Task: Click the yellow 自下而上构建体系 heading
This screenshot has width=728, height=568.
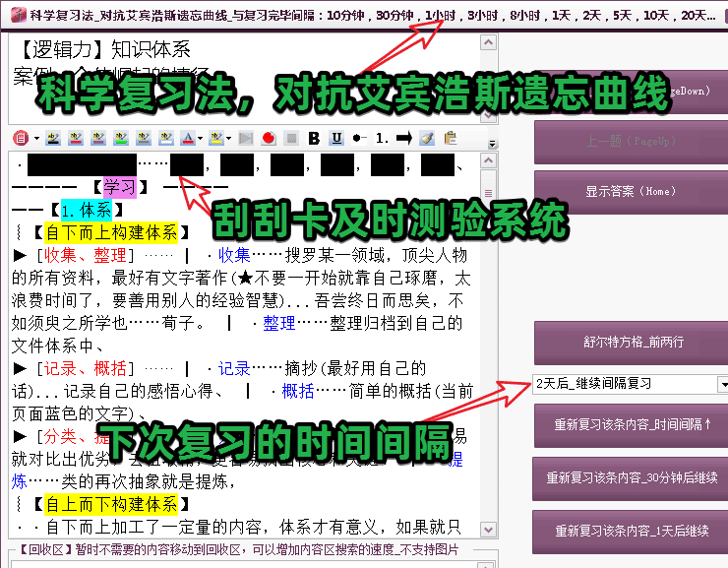Action: pyautogui.click(x=111, y=232)
